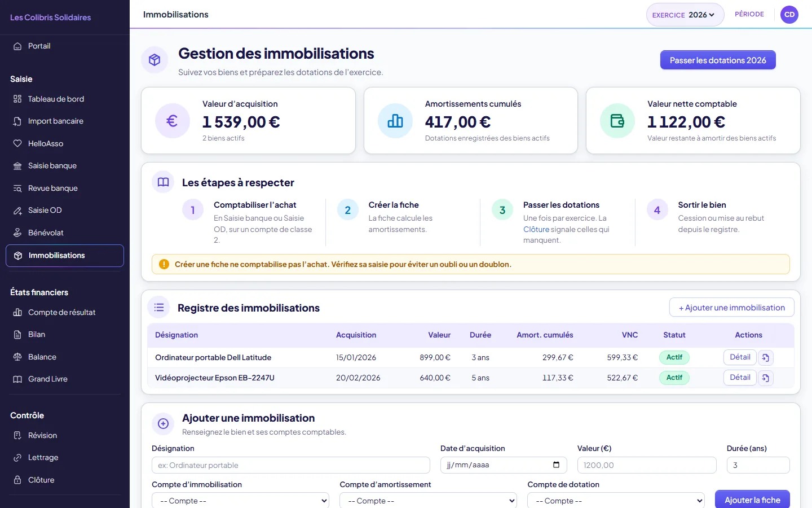Follow the Clôture link in step 3
This screenshot has height=508, width=812.
tap(536, 230)
